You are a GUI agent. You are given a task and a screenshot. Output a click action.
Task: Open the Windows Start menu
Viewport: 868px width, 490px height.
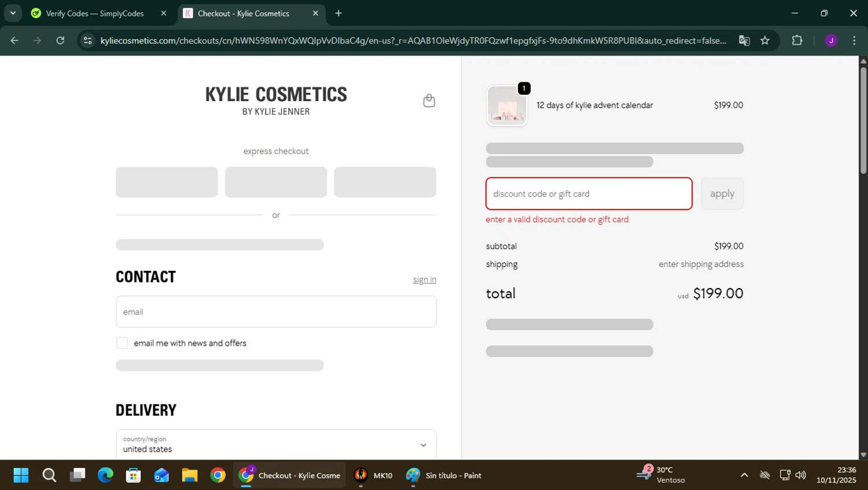click(21, 476)
